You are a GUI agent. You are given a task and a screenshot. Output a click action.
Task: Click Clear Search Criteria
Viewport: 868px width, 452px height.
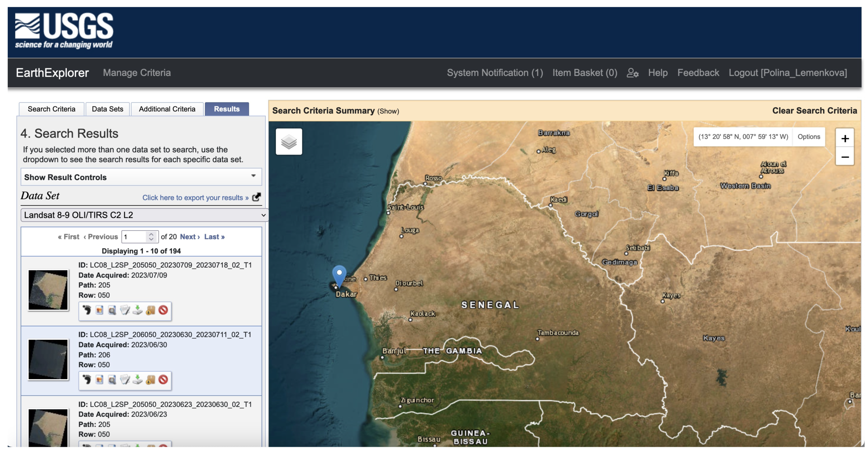click(x=814, y=111)
